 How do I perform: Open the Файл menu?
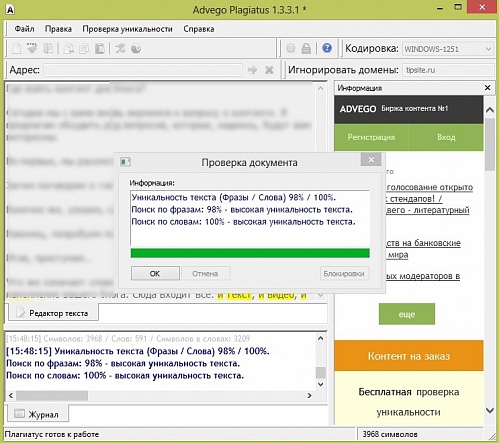point(24,29)
